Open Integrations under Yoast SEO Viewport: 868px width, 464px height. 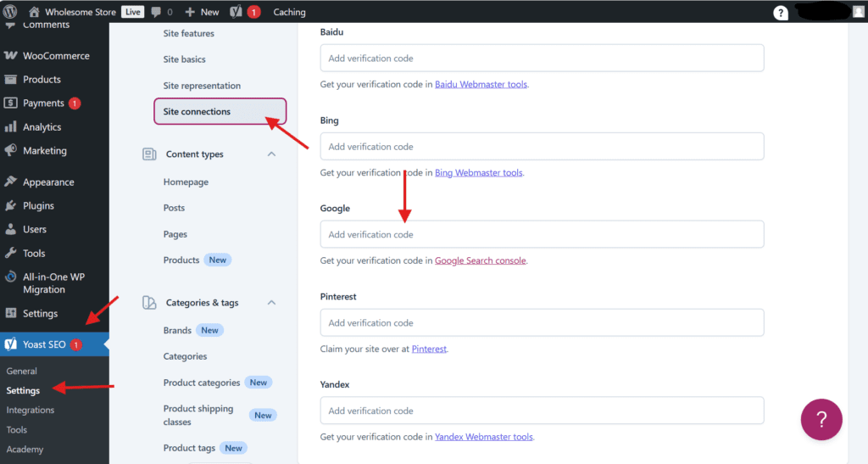[x=31, y=410]
